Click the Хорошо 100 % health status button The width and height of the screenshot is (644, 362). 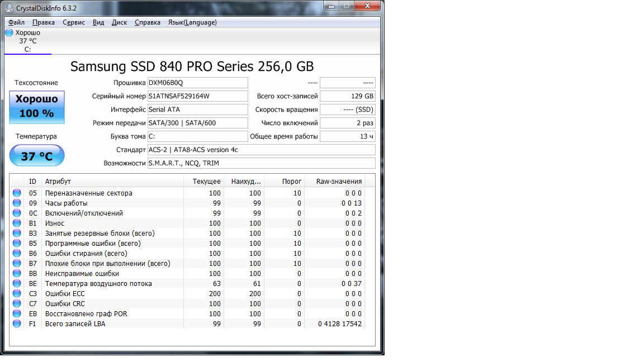[x=37, y=107]
